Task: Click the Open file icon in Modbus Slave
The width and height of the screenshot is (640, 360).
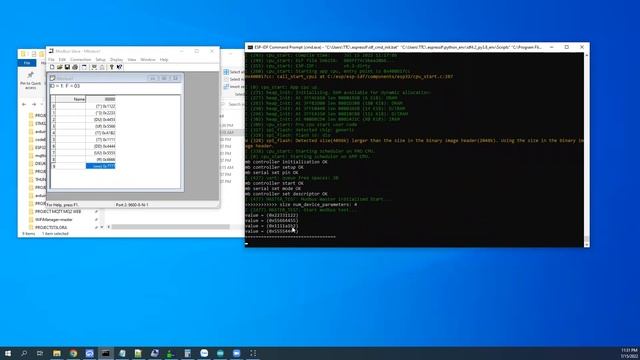Action: (60, 67)
